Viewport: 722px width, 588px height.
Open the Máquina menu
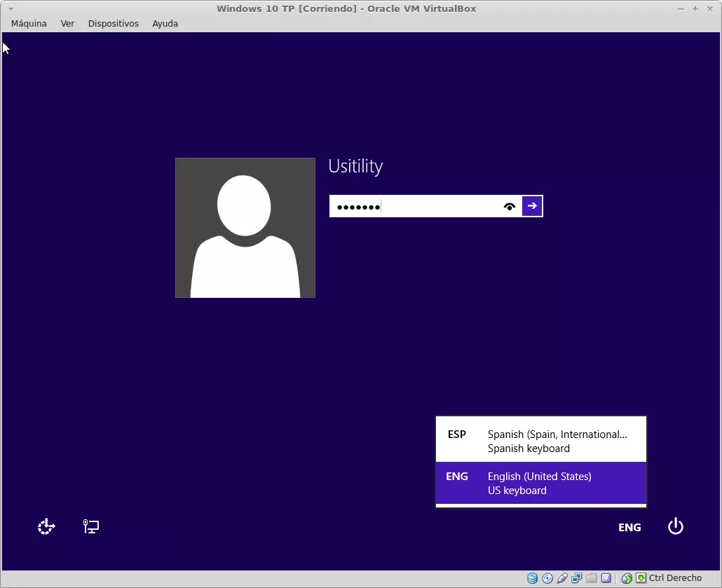[29, 23]
